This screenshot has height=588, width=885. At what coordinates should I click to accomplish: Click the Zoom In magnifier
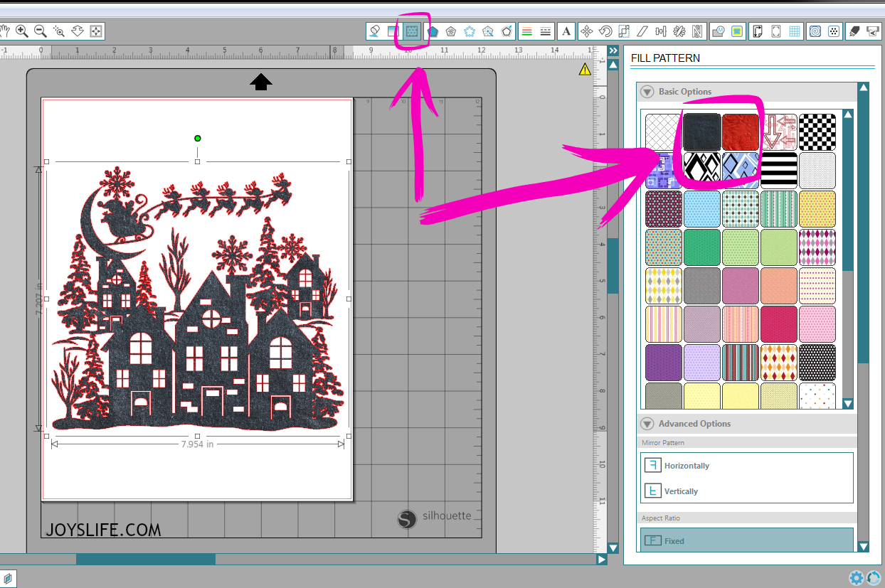(x=22, y=31)
